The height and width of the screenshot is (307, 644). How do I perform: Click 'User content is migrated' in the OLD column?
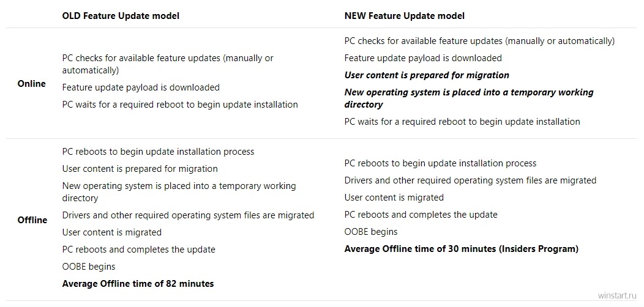(x=111, y=232)
